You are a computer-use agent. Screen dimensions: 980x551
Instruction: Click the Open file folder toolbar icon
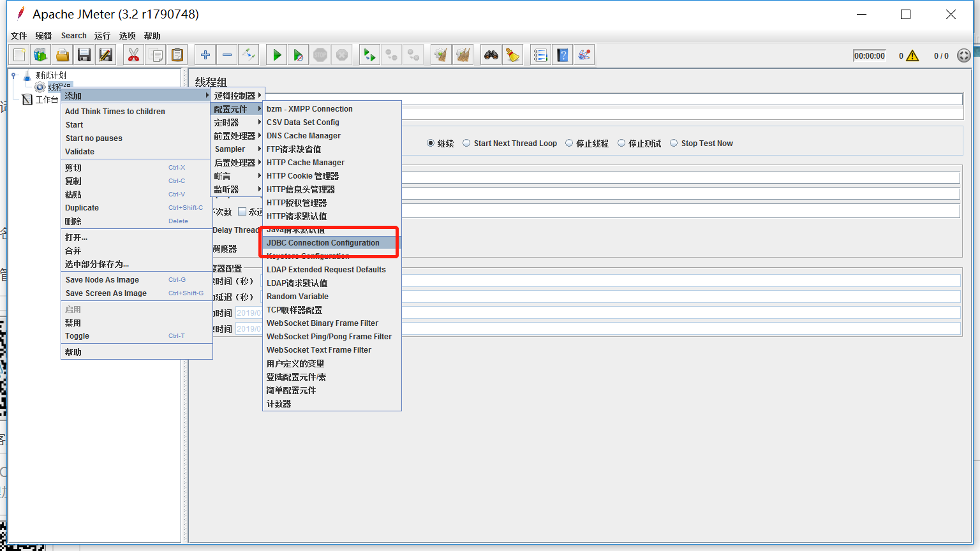(63, 55)
